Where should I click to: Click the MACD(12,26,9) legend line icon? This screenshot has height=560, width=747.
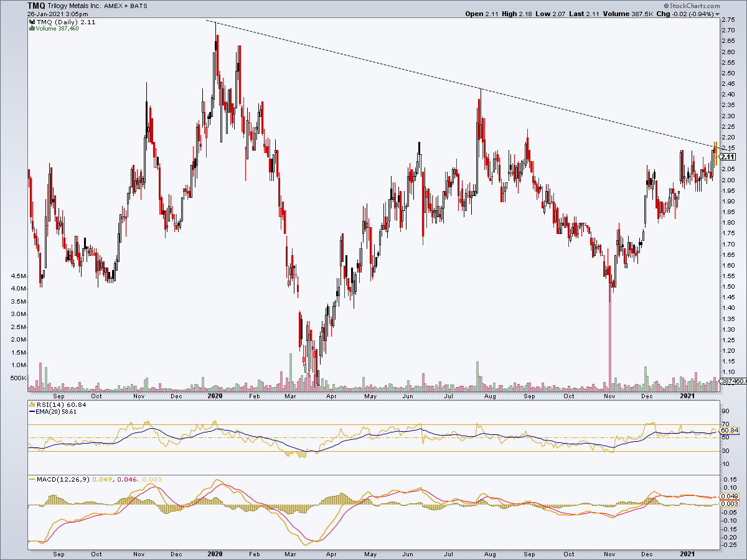point(32,478)
